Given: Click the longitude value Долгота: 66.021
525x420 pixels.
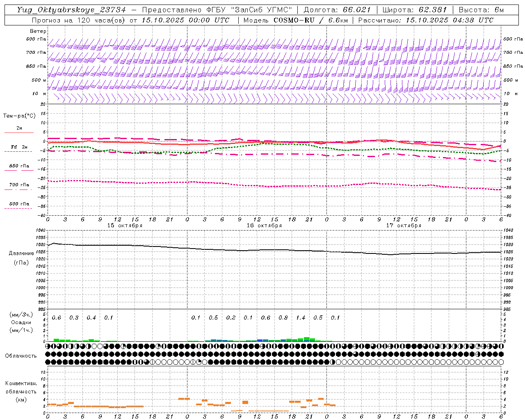Looking at the screenshot, I should [337, 10].
